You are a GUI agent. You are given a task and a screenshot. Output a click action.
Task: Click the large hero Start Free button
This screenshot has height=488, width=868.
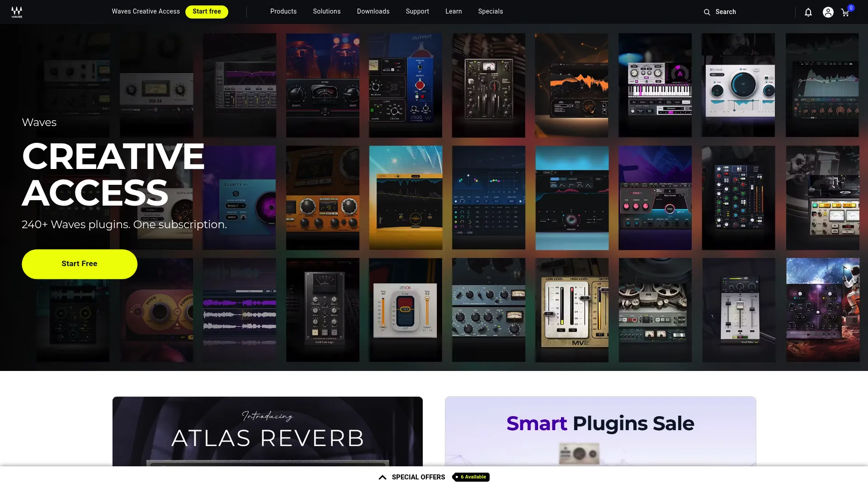point(80,264)
